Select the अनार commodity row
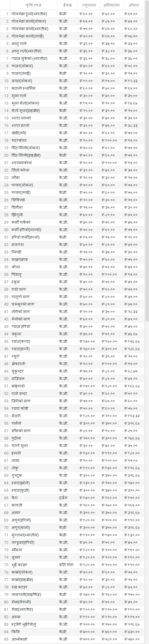The image size is (149, 644). pyautogui.click(x=72, y=512)
